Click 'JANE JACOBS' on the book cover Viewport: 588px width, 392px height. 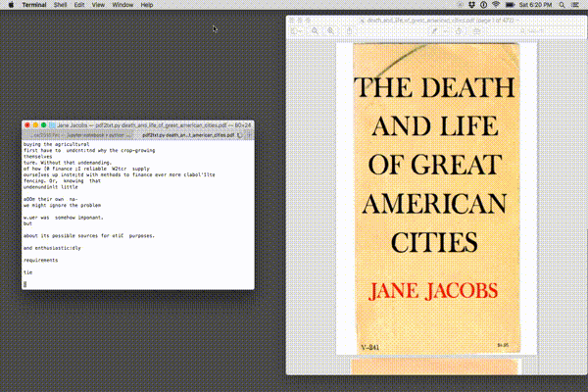click(x=433, y=291)
